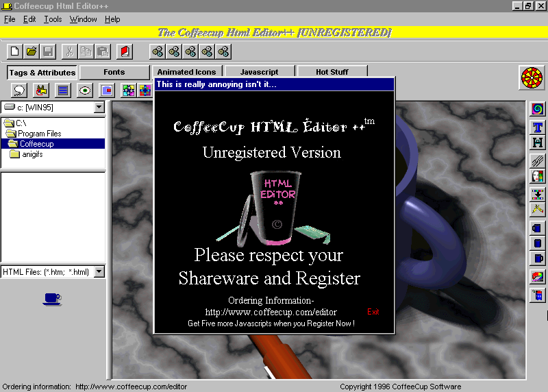Image resolution: width=548 pixels, height=392 pixels.
Task: Select the drawing compass icon
Action: point(538,209)
